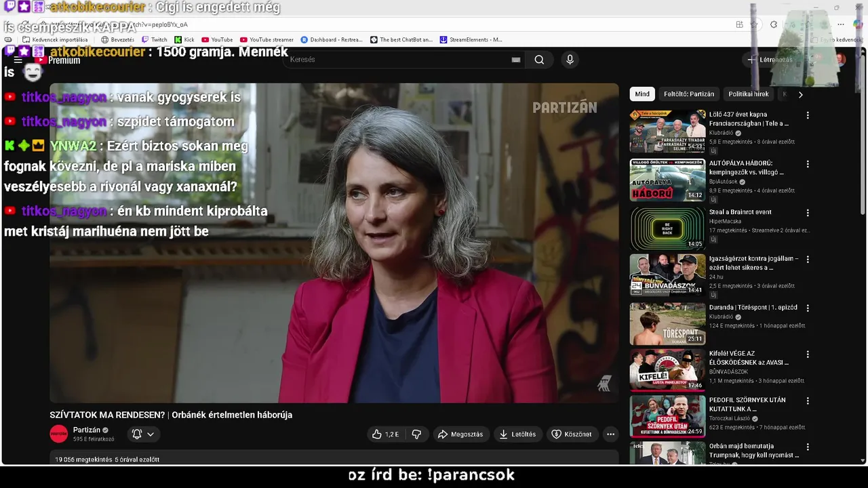Image resolution: width=868 pixels, height=488 pixels.
Task: Start voice search with the microphone icon
Action: pos(570,60)
